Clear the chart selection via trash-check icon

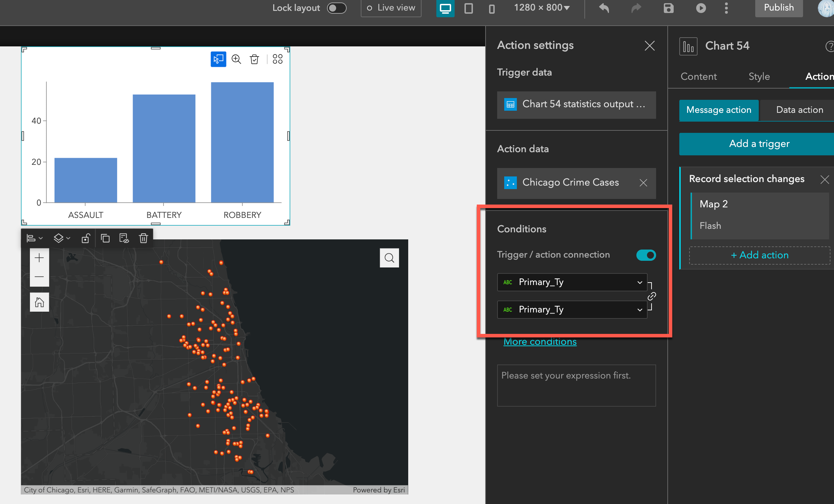[254, 59]
